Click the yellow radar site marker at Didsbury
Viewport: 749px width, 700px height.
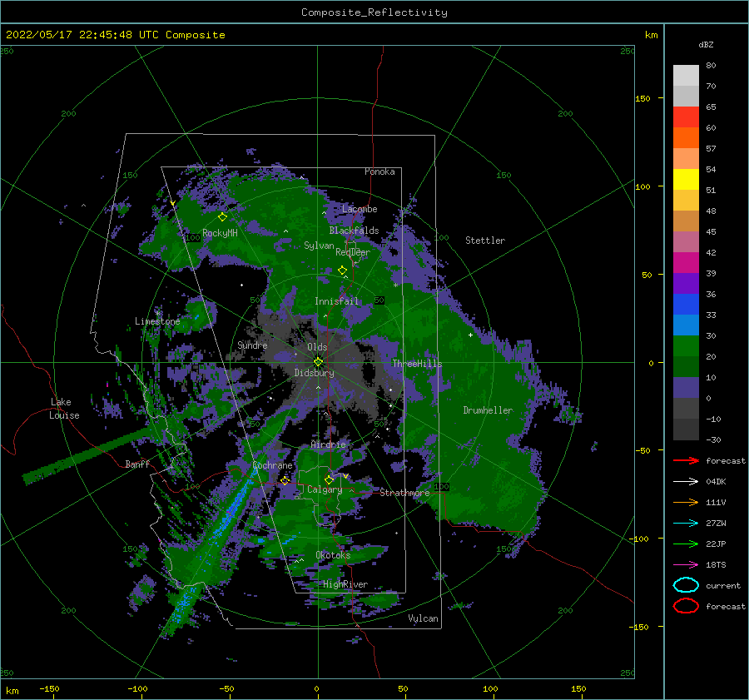(318, 362)
